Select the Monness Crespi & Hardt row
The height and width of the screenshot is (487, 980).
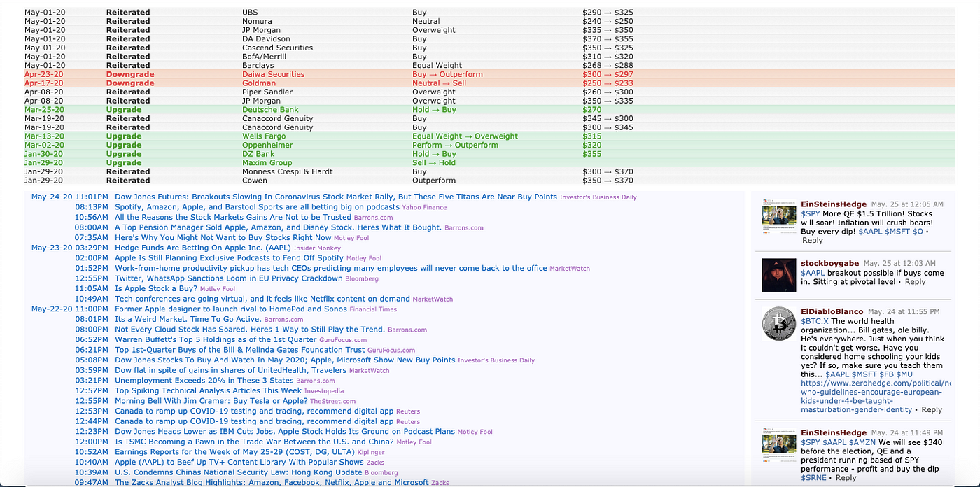coord(490,171)
